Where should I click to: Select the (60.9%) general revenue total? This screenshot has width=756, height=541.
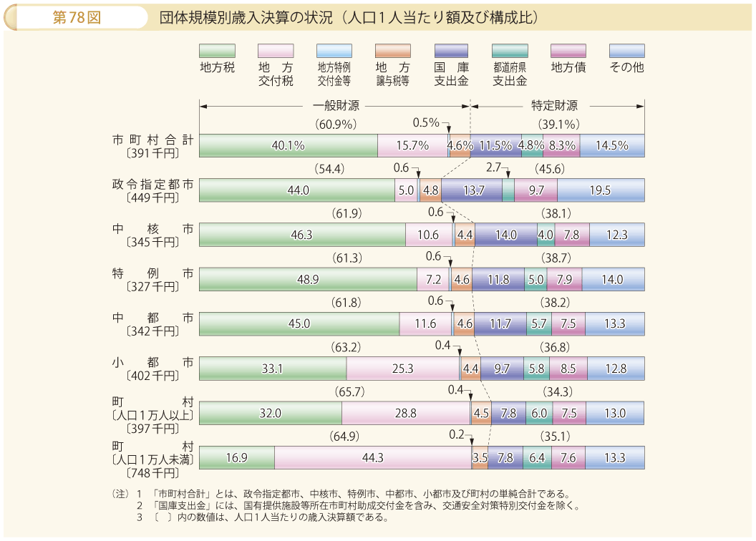(336, 125)
